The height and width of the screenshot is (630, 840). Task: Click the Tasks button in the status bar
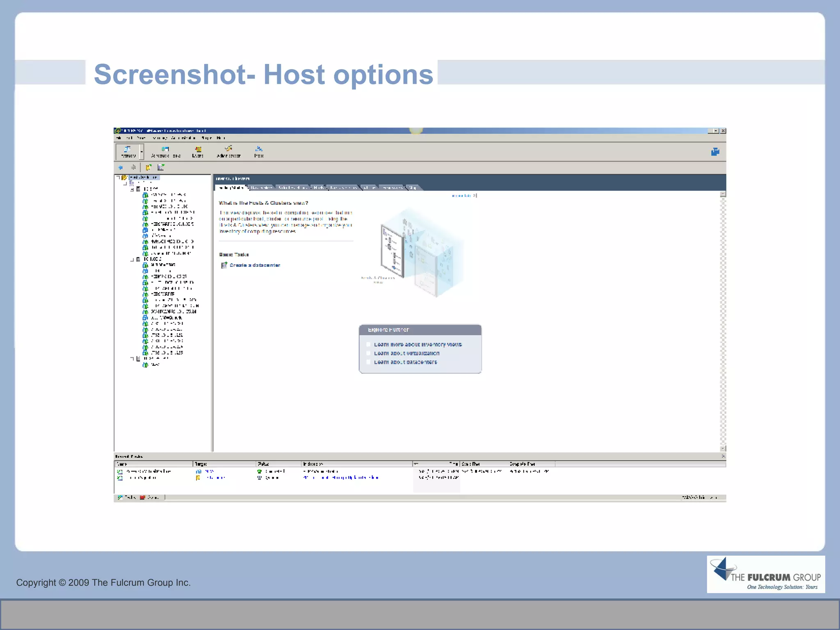click(127, 498)
